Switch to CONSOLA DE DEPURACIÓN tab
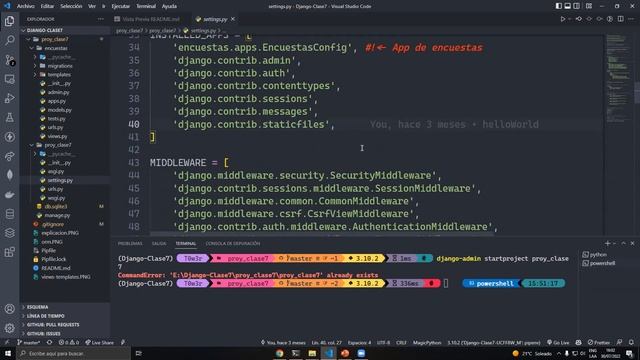The image size is (640, 360). pyautogui.click(x=233, y=244)
